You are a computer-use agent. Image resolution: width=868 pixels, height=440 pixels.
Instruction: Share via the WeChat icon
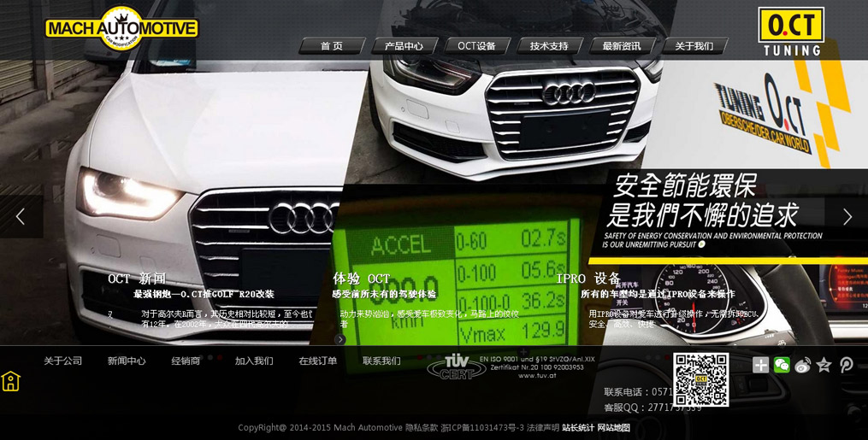click(x=782, y=365)
